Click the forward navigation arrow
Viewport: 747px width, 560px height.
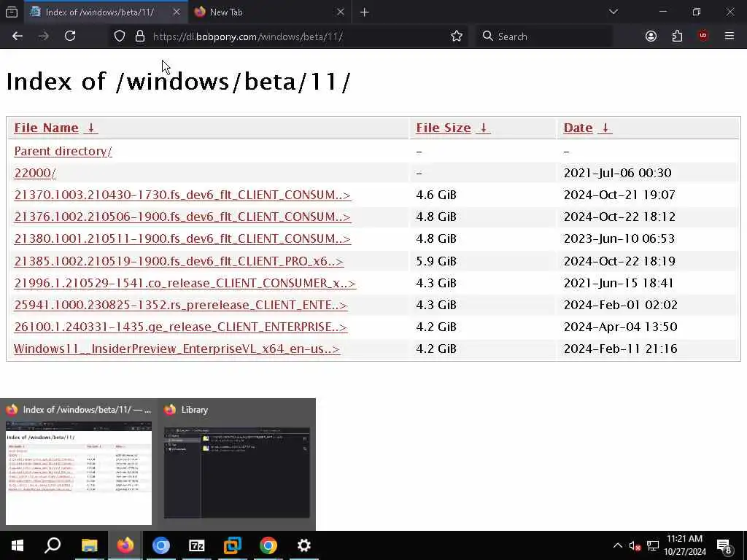coord(44,36)
